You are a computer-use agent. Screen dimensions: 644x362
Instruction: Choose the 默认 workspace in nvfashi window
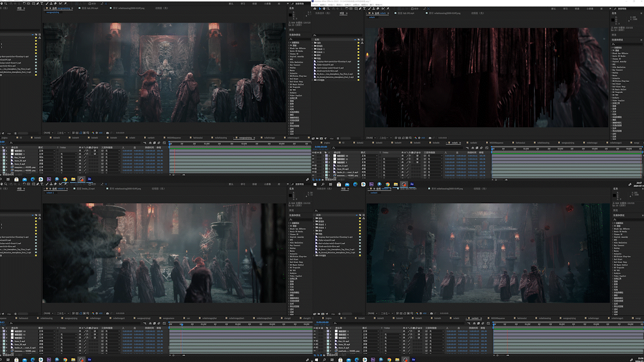[x=554, y=9]
